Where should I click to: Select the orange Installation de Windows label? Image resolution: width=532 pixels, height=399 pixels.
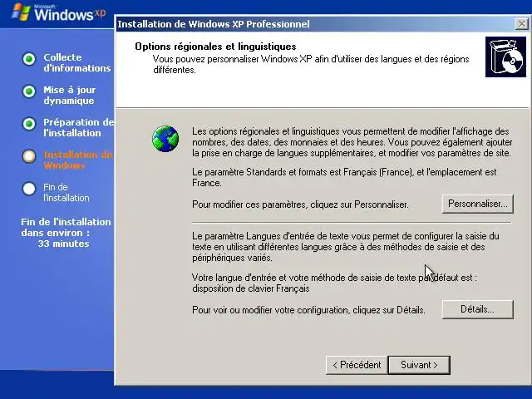(77, 160)
